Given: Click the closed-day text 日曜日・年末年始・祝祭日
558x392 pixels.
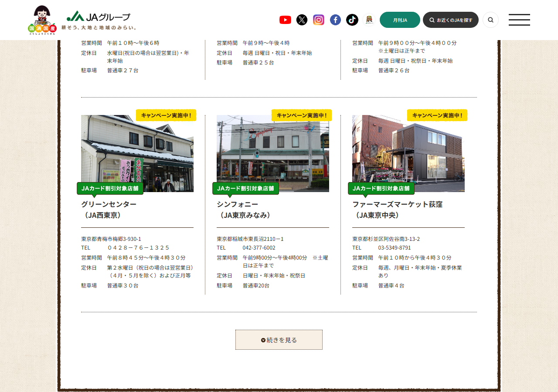Looking at the screenshot, I should 274,275.
